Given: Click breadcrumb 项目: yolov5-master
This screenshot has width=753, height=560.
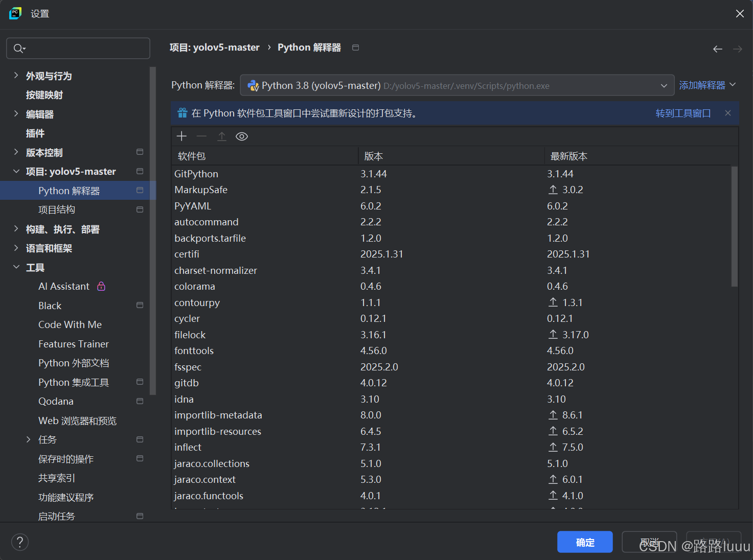Looking at the screenshot, I should (x=214, y=48).
